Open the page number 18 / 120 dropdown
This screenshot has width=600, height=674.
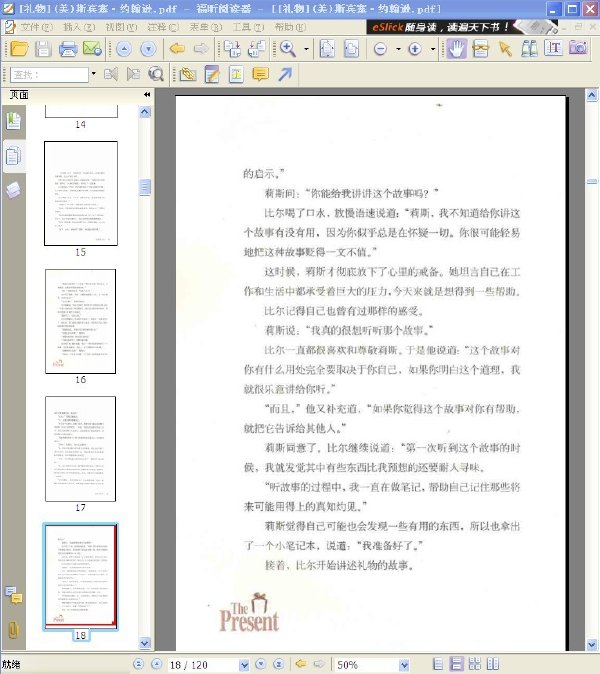tap(244, 665)
